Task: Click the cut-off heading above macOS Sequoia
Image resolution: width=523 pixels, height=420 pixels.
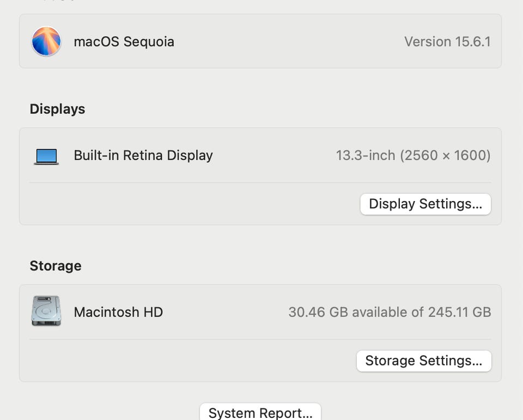Action: click(x=57, y=2)
